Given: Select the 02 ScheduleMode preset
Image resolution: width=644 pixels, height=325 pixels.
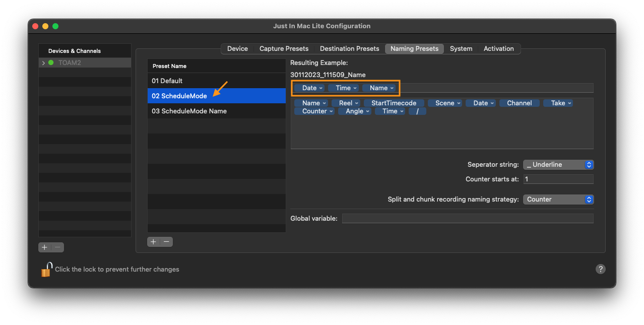Looking at the screenshot, I should [217, 96].
